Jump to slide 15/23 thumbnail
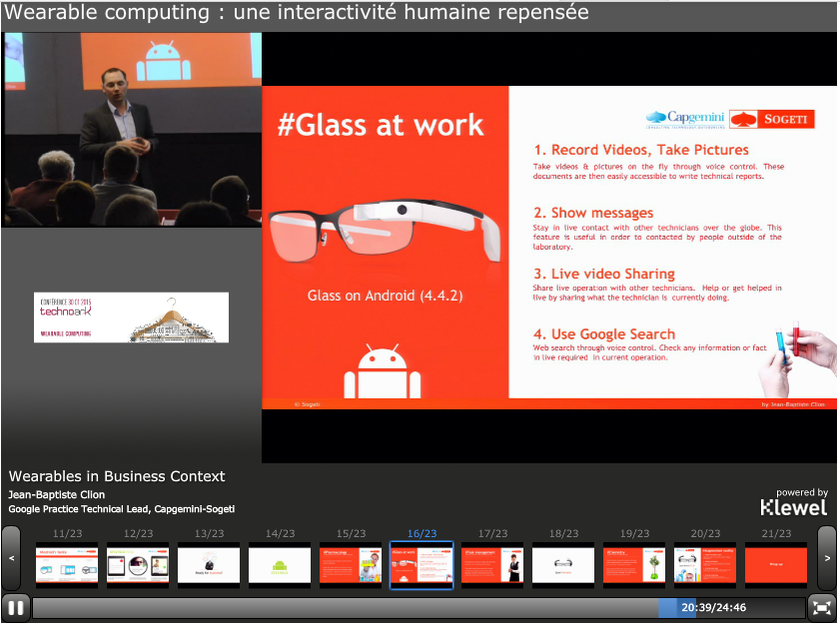The width and height of the screenshot is (840, 625). pos(351,565)
